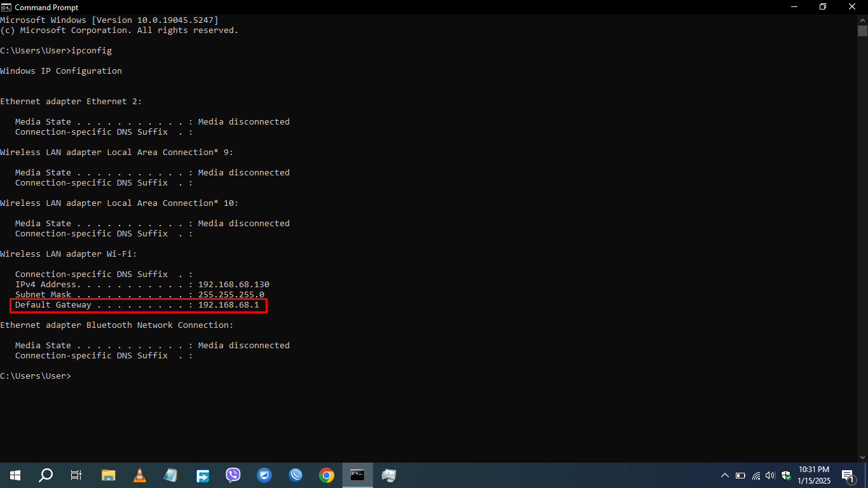
Task: Open blue-white arrow app in taskbar
Action: [202, 475]
